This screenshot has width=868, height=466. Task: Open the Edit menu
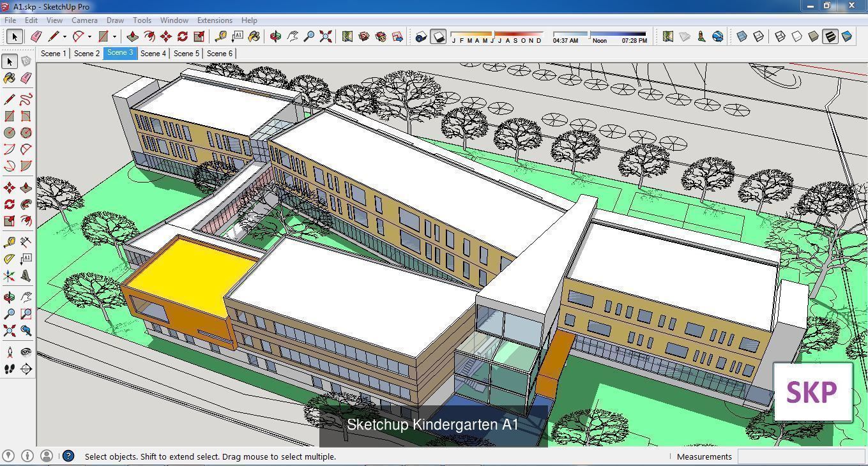[31, 20]
